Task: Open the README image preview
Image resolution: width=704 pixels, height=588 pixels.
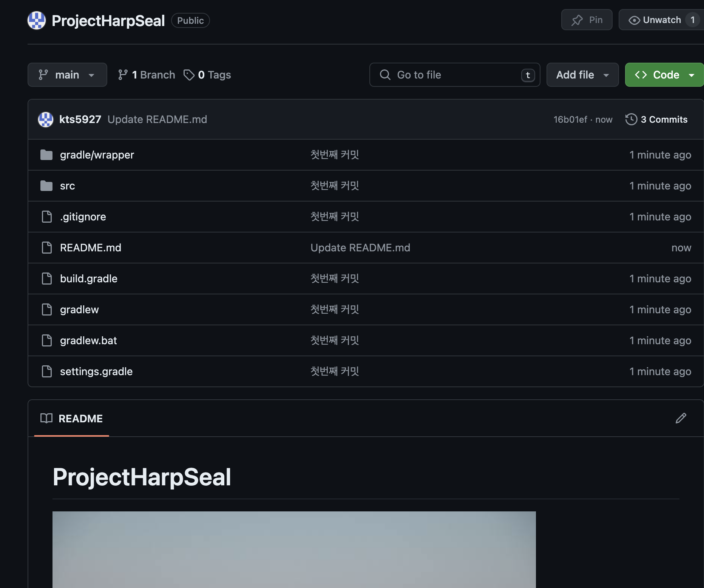Action: (x=294, y=550)
